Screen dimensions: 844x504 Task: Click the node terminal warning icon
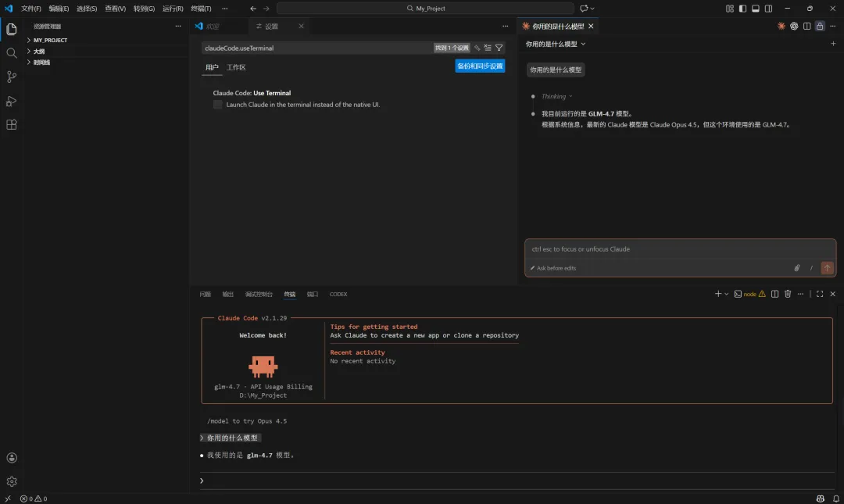[x=762, y=294]
